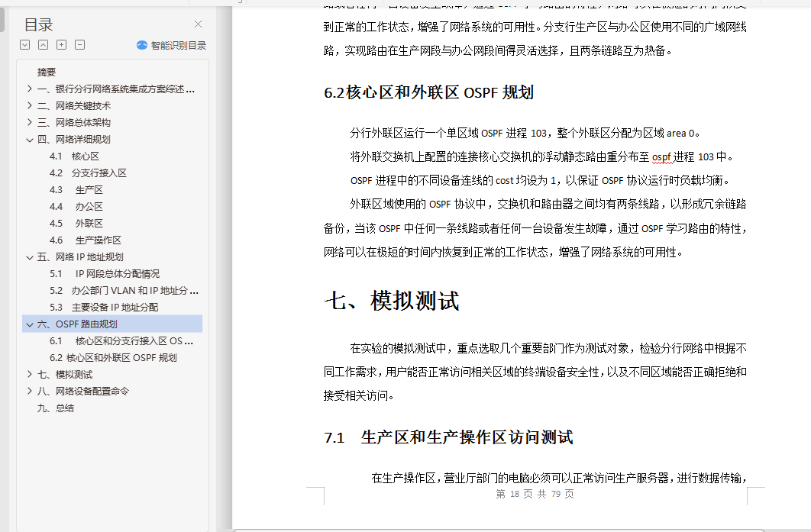Select outline item 4.1 核心区

[x=75, y=156]
